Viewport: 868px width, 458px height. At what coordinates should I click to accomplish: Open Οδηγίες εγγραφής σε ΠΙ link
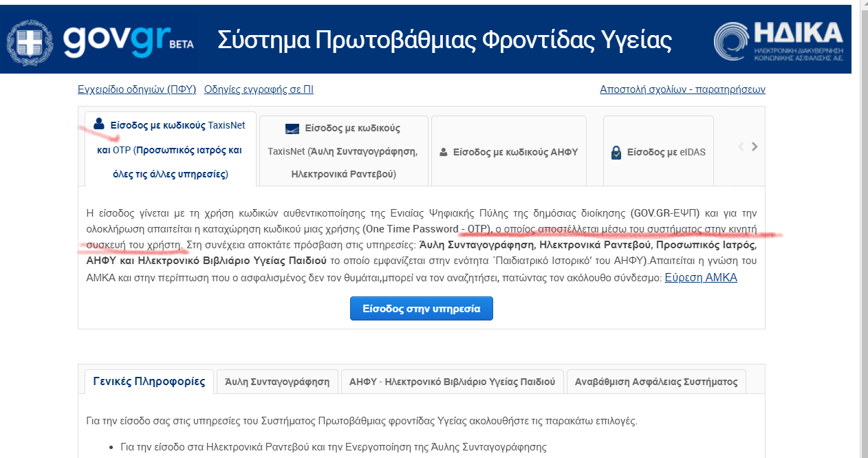(x=259, y=89)
